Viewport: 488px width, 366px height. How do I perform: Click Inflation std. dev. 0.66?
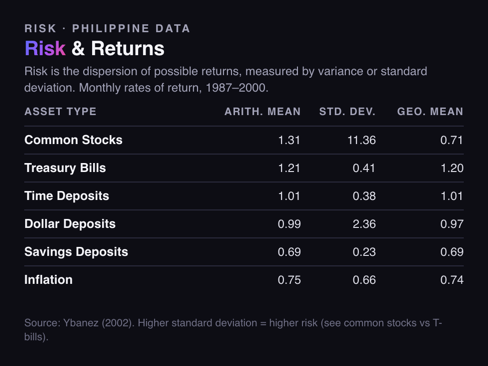click(x=364, y=280)
